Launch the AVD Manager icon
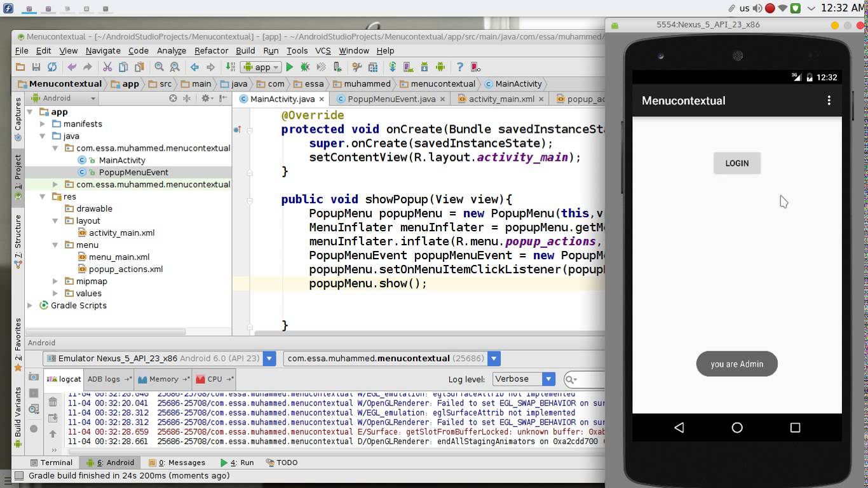This screenshot has width=868, height=488. 409,67
